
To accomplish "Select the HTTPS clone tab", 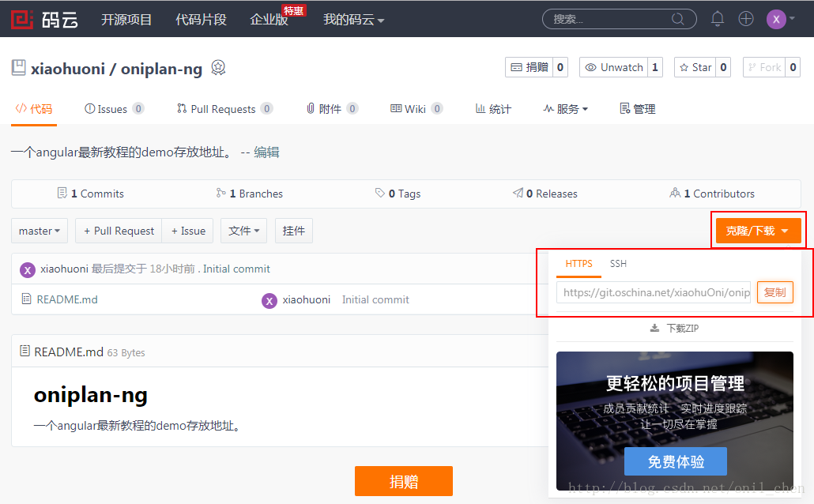I will 578,264.
